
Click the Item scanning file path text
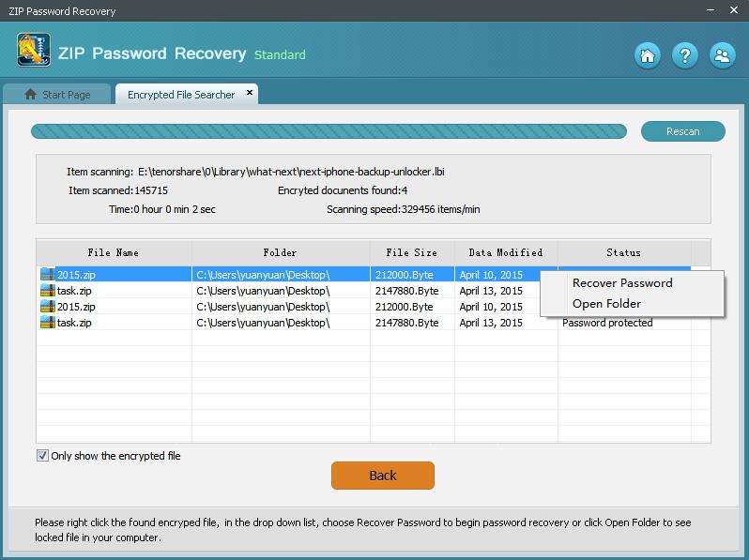tap(291, 172)
